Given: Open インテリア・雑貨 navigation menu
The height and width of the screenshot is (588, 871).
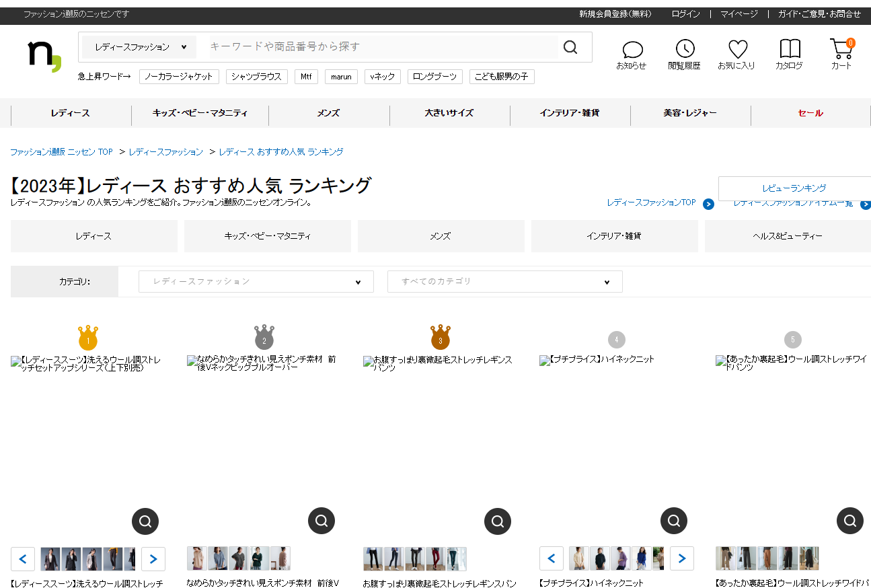Looking at the screenshot, I should 570,113.
